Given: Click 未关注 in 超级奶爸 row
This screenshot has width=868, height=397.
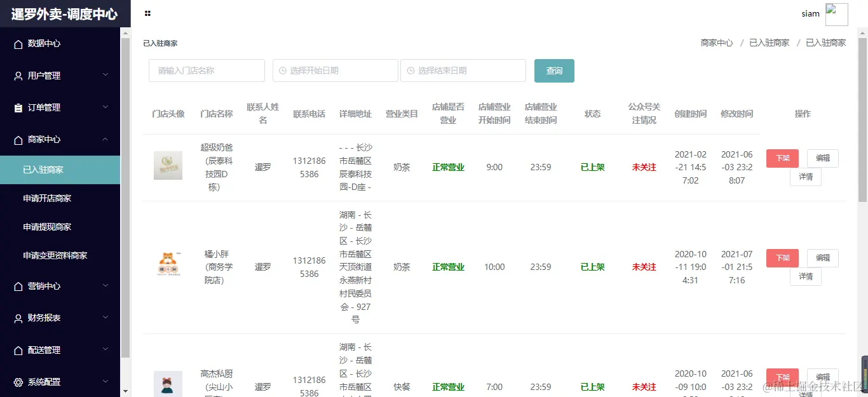Looking at the screenshot, I should click(644, 168).
